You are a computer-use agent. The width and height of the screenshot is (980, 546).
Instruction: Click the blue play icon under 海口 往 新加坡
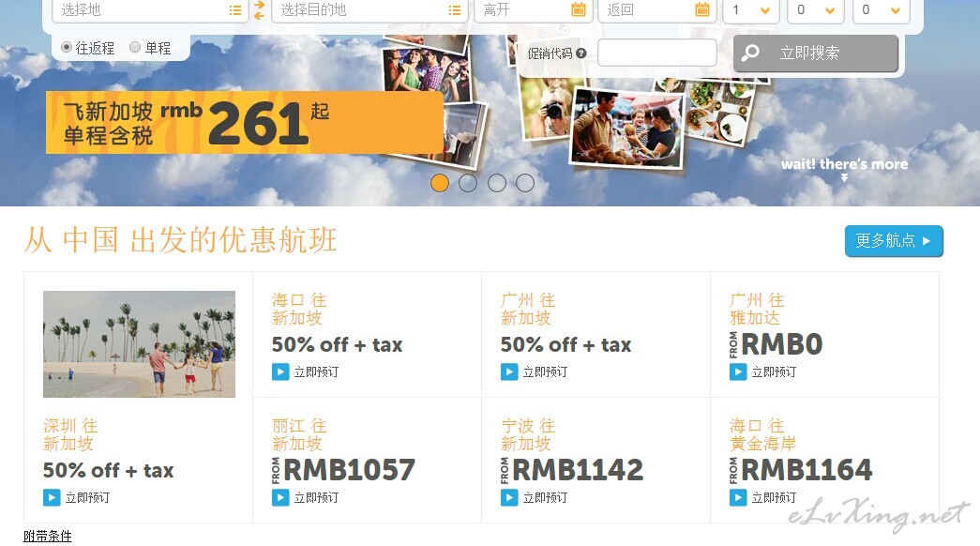280,372
